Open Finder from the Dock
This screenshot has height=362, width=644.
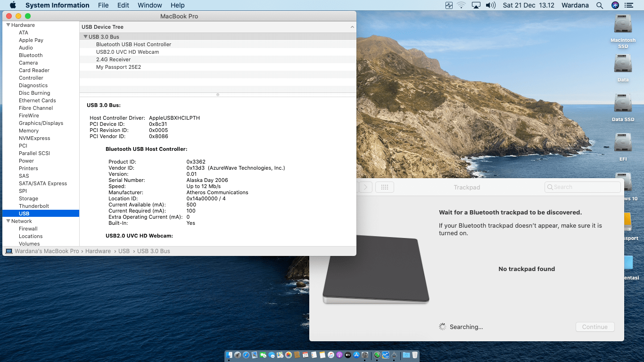(229, 355)
